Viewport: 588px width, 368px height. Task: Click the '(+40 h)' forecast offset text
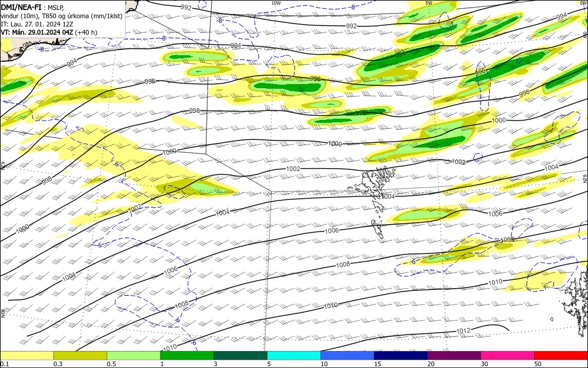click(x=86, y=32)
